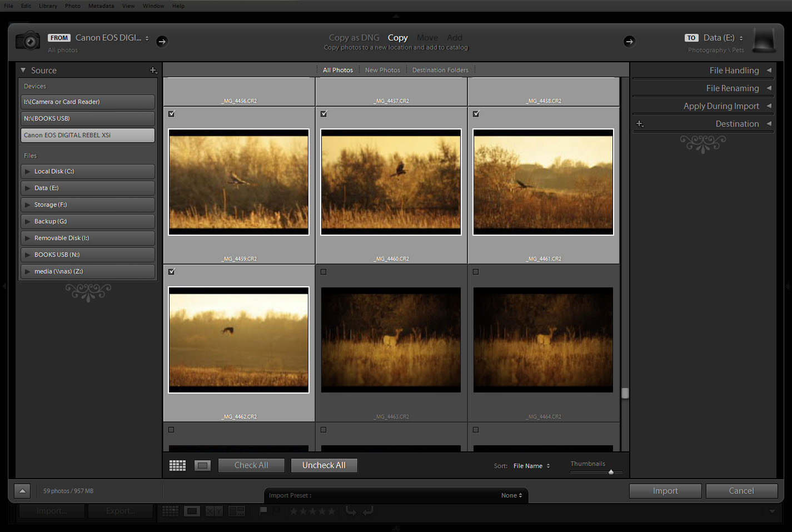
Task: Open the Library menu
Action: coord(48,6)
